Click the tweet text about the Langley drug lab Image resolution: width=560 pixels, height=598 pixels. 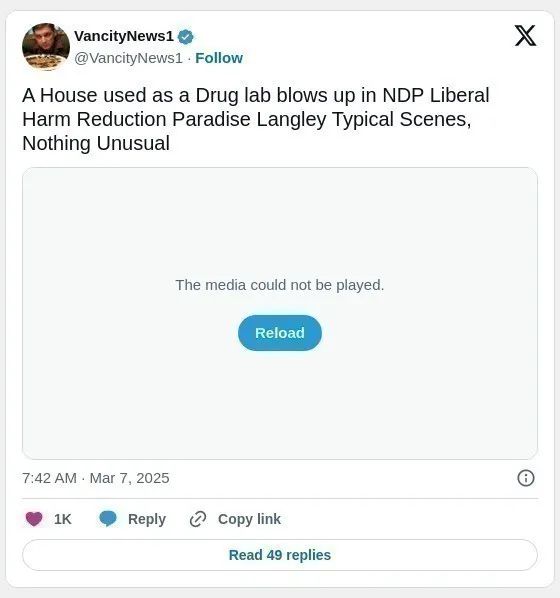coord(256,119)
